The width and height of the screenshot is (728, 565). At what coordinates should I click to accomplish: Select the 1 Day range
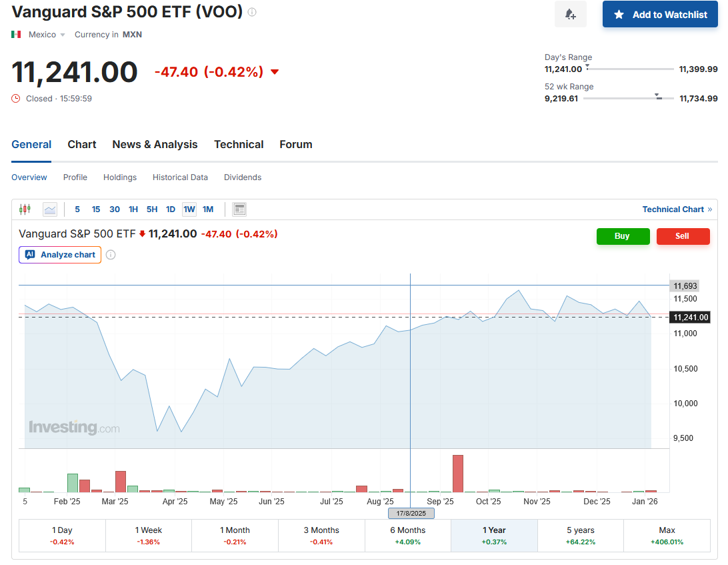coord(62,535)
